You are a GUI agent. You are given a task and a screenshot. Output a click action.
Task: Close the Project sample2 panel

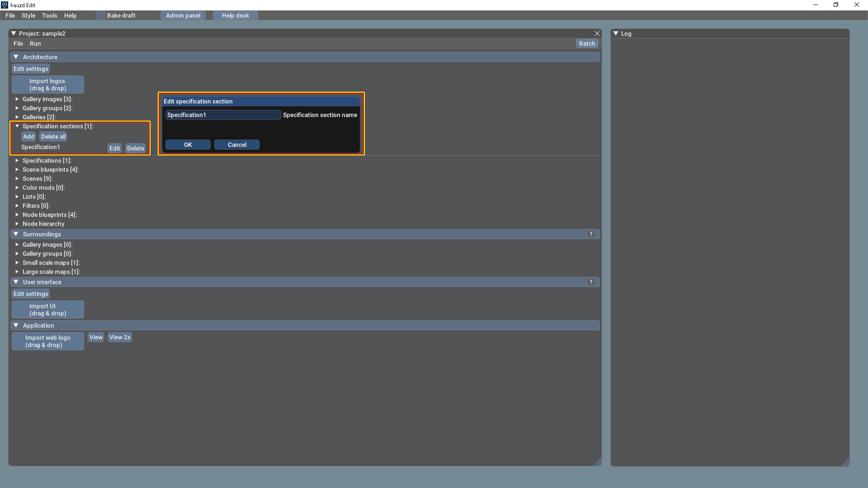pos(597,33)
